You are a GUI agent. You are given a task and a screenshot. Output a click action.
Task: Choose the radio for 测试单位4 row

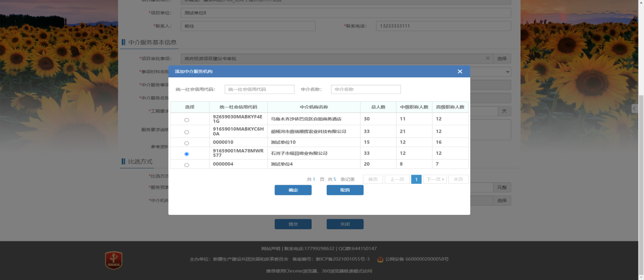click(x=187, y=165)
